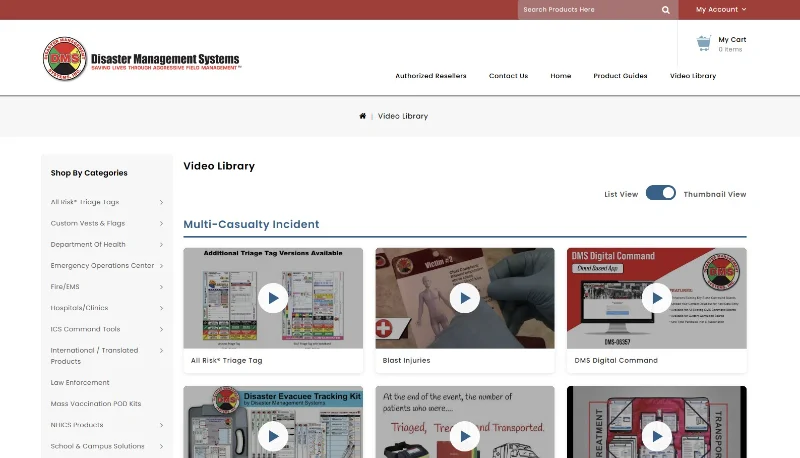The height and width of the screenshot is (458, 800).
Task: Click the Department Of Health link
Action: click(x=88, y=244)
